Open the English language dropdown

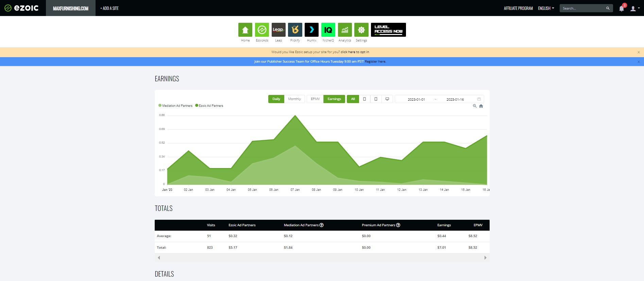point(546,8)
